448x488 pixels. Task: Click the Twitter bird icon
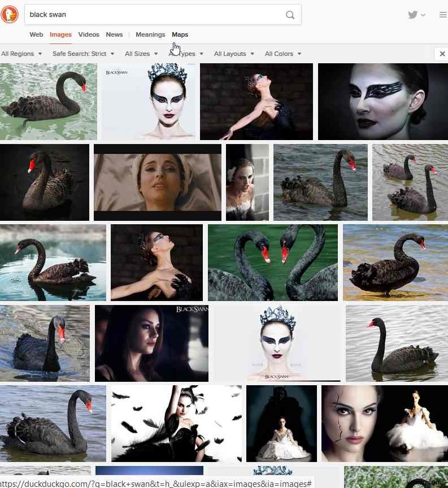pos(412,15)
